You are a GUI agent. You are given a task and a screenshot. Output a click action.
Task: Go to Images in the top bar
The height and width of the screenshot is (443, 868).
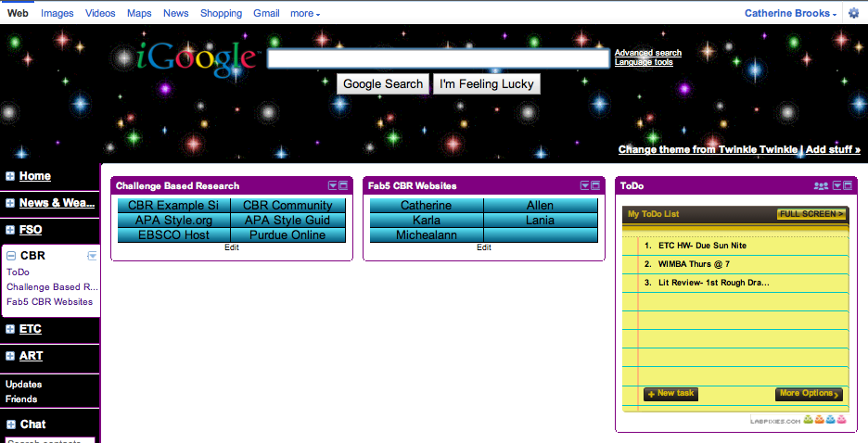click(57, 13)
